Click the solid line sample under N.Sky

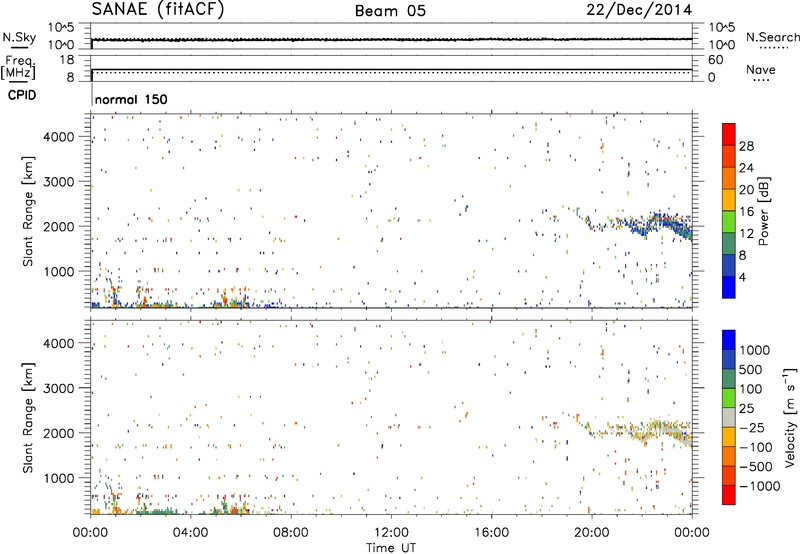tap(19, 48)
